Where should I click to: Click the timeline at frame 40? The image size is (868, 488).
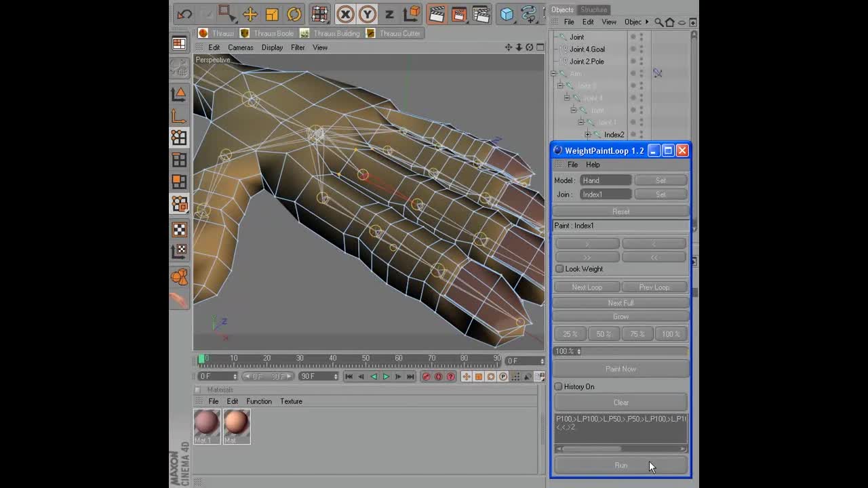tap(332, 359)
